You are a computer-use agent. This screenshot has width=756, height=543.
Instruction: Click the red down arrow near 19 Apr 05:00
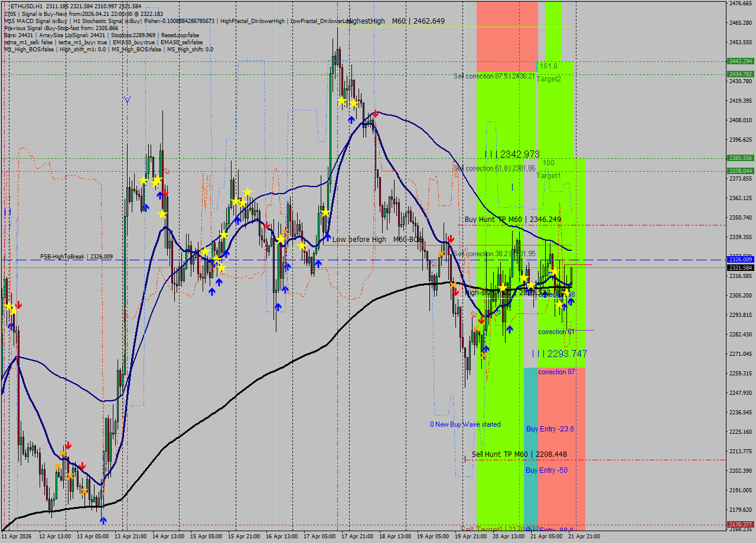pyautogui.click(x=450, y=239)
